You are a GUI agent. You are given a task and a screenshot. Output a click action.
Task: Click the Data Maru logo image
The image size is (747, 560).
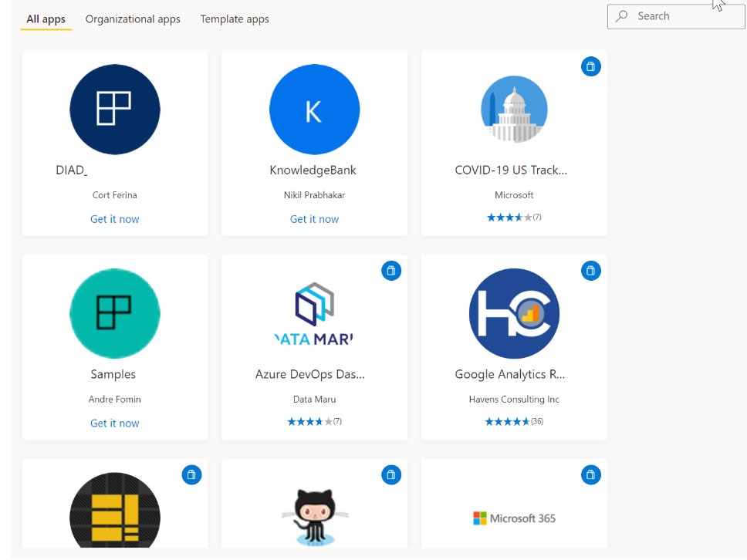[314, 313]
